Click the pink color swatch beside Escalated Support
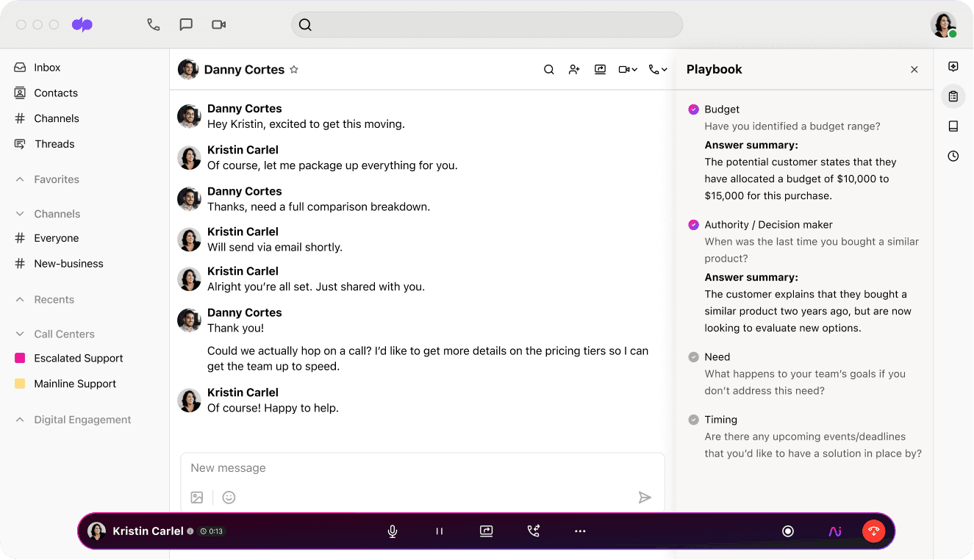 point(20,358)
